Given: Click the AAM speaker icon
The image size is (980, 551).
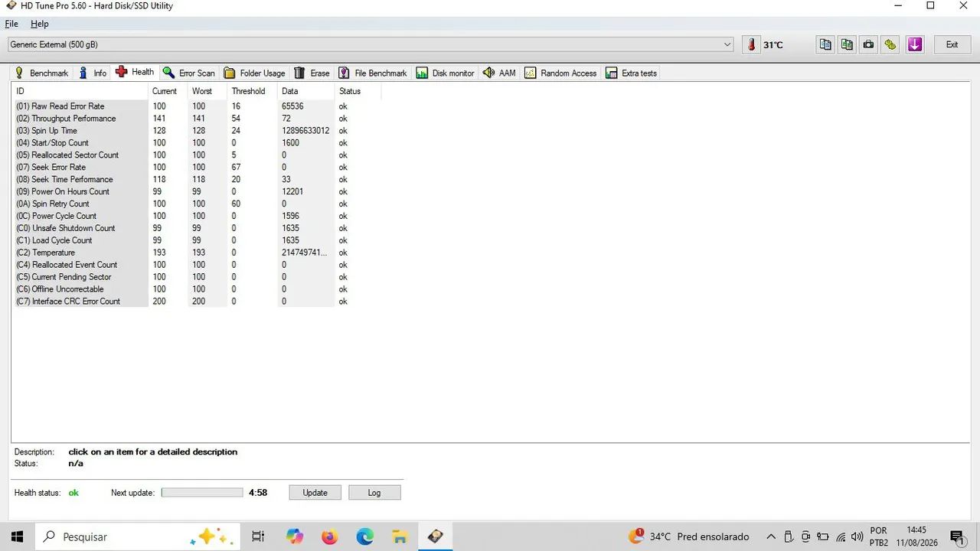Looking at the screenshot, I should coord(488,73).
